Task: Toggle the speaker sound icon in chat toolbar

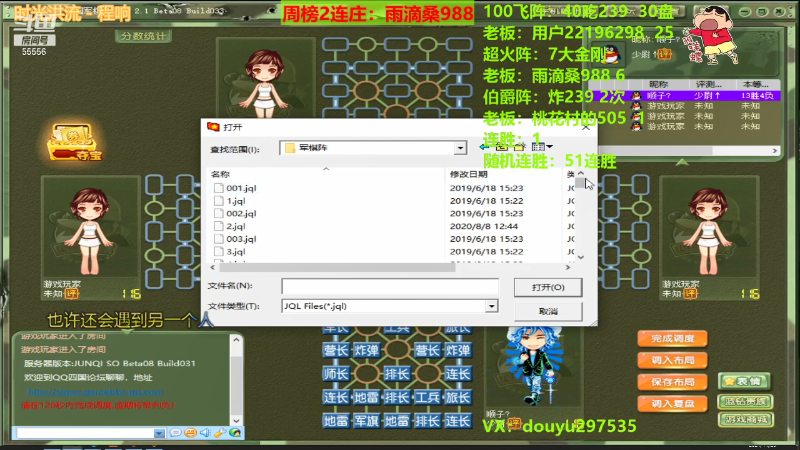Action: coord(205,433)
